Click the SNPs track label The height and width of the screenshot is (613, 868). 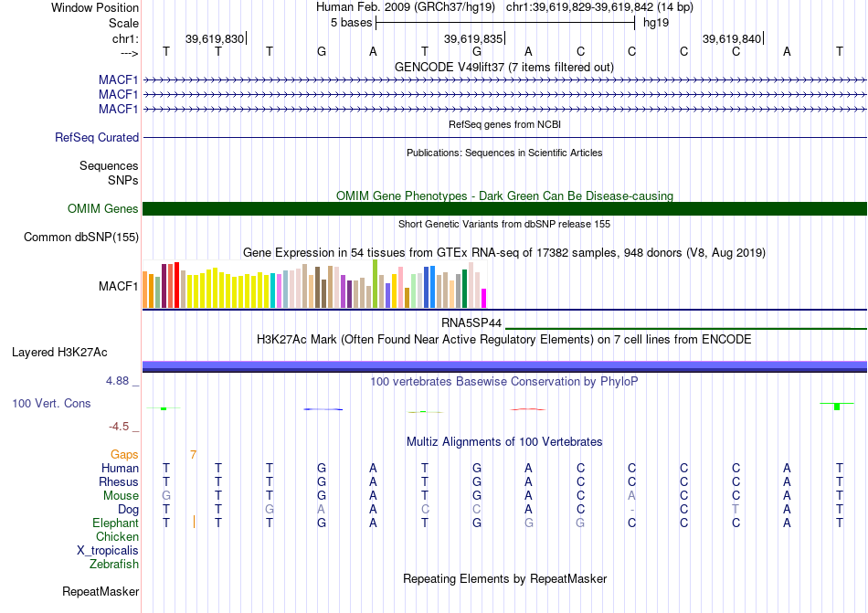pos(123,180)
